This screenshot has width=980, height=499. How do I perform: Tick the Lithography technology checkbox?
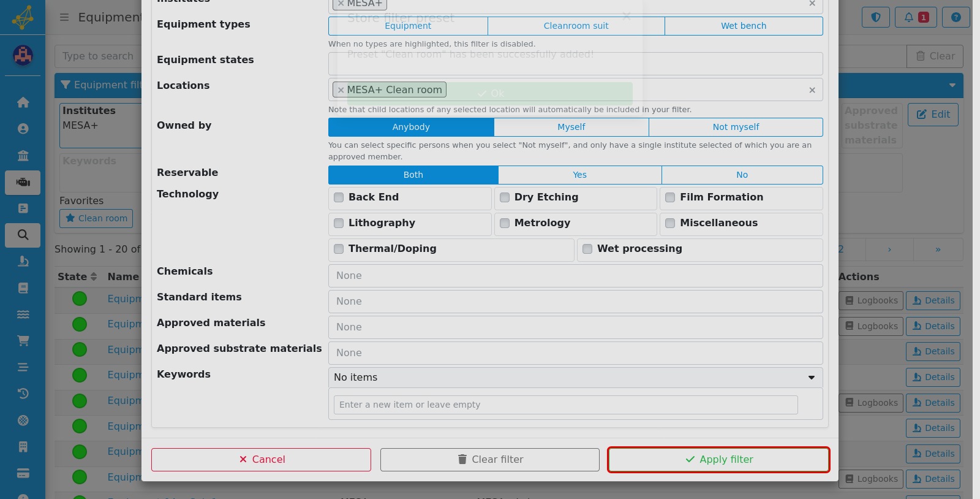(x=339, y=223)
